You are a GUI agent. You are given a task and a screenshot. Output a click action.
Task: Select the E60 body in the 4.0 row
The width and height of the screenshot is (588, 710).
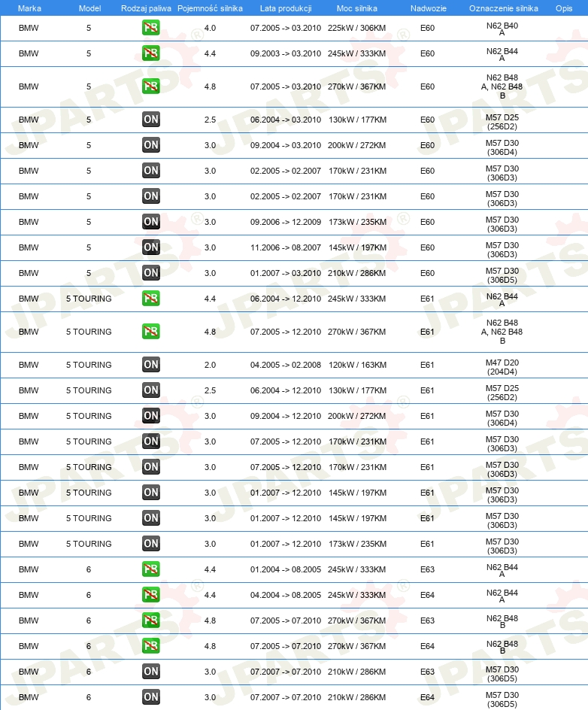[x=427, y=28]
